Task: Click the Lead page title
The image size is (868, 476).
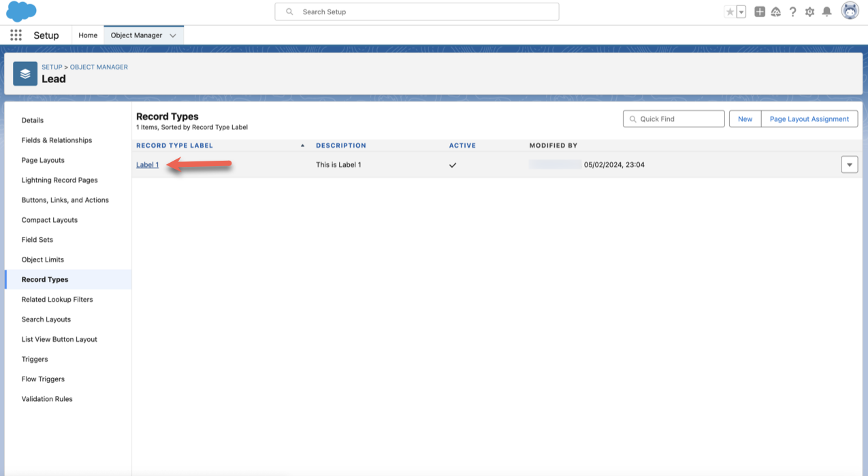Action: click(54, 79)
